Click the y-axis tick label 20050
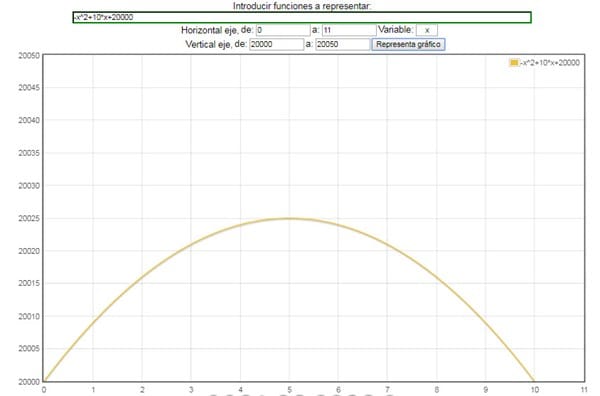 click(x=29, y=55)
